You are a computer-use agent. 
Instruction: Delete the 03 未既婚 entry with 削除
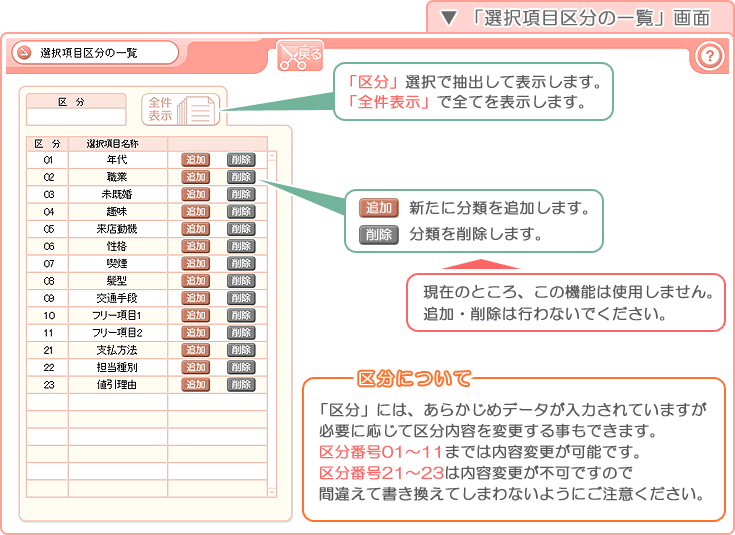(x=240, y=194)
